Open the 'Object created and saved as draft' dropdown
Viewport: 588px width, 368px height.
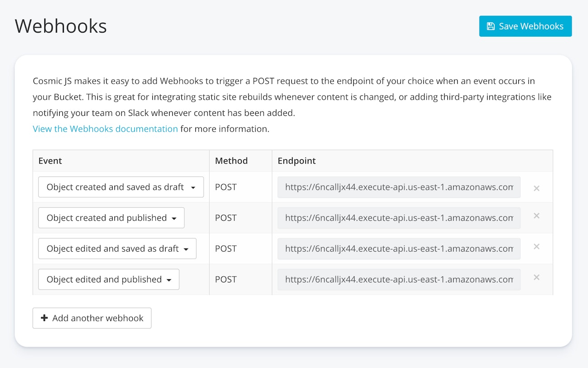click(x=121, y=187)
